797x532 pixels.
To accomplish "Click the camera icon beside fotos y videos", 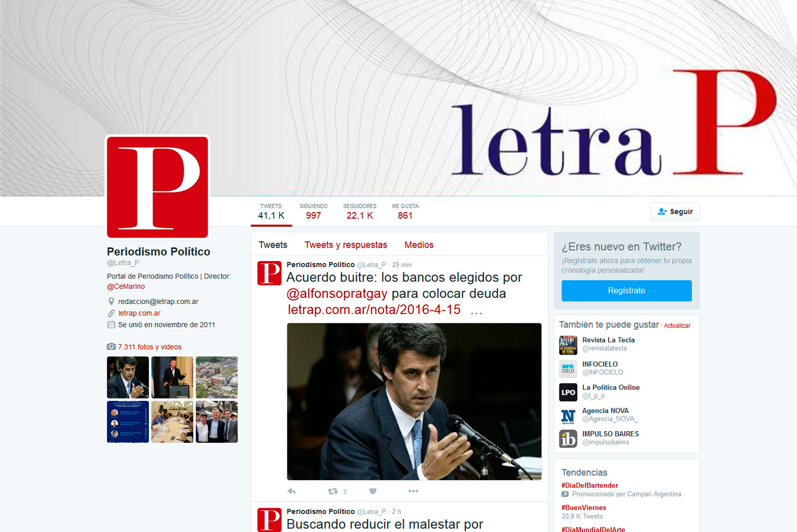I will tap(111, 347).
